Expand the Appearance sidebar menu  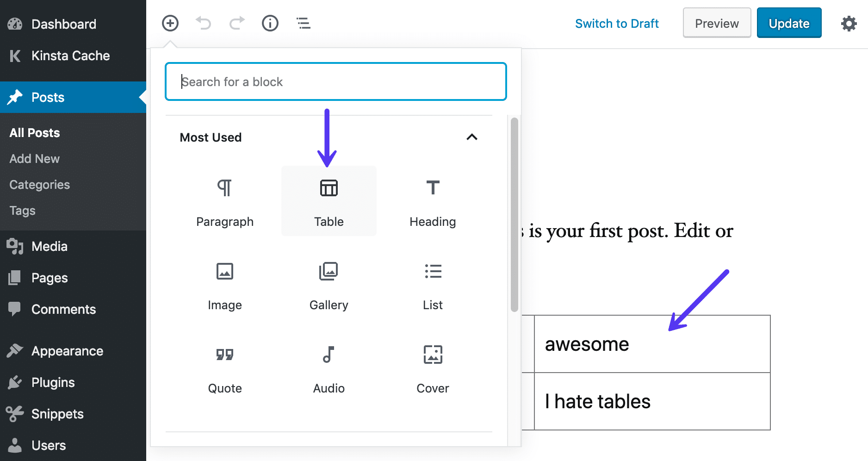coord(67,351)
